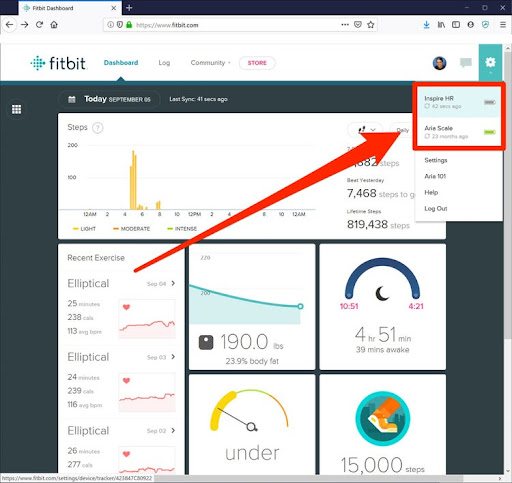
Task: Expand the Community dropdown menu
Action: click(x=210, y=63)
